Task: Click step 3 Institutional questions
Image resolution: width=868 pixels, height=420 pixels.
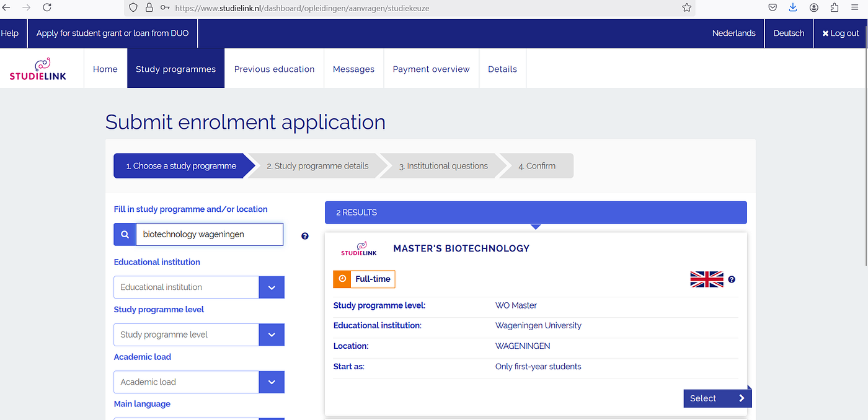Action: pyautogui.click(x=443, y=166)
